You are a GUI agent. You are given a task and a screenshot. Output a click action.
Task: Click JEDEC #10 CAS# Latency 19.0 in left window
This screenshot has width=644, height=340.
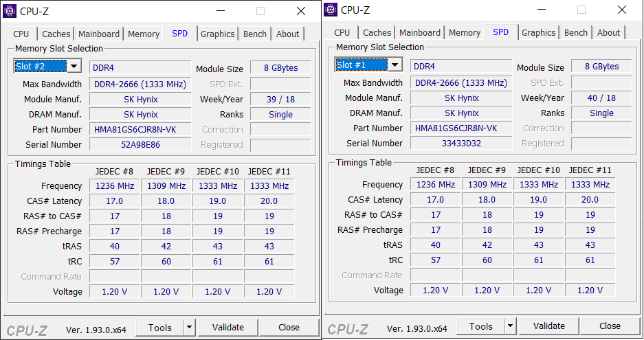pos(218,201)
